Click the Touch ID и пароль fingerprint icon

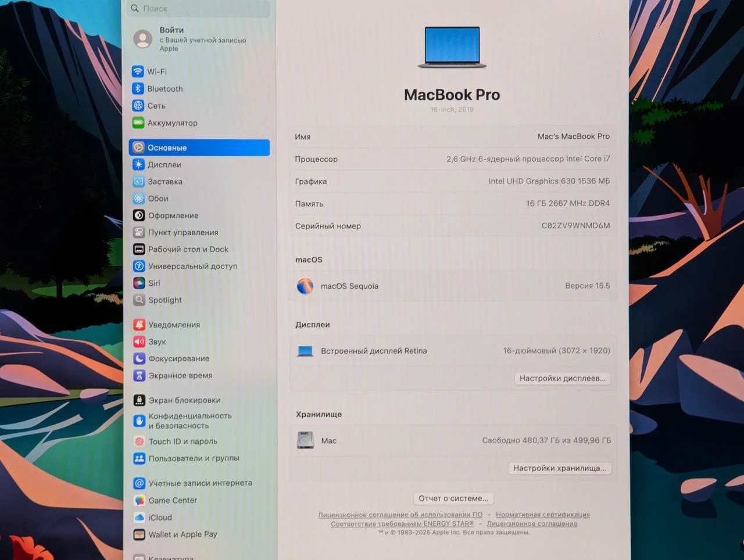click(139, 441)
